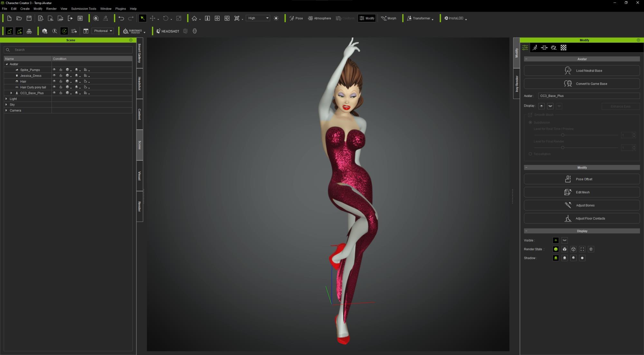Viewport: 644px width, 355px height.
Task: Click the Pose Offset button
Action: pyautogui.click(x=582, y=179)
